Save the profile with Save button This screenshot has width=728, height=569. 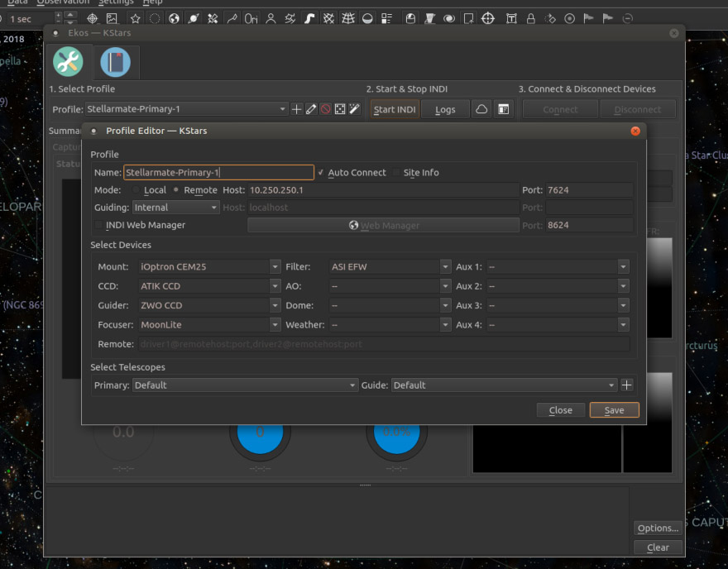pos(614,410)
